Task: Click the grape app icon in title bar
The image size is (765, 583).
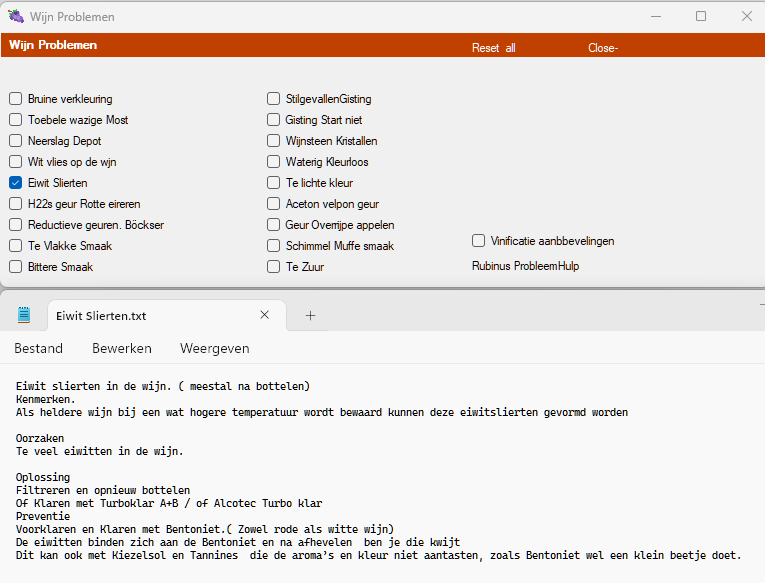Action: point(16,17)
